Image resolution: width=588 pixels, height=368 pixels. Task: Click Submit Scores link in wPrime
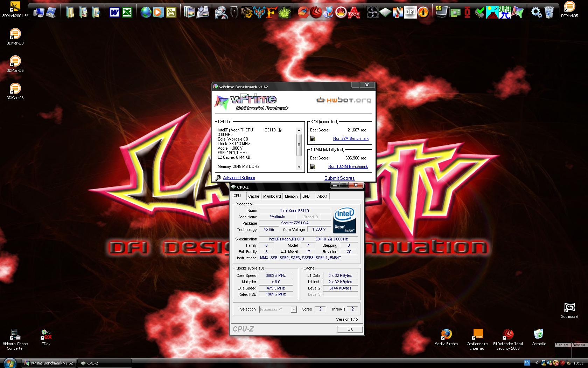tap(339, 178)
